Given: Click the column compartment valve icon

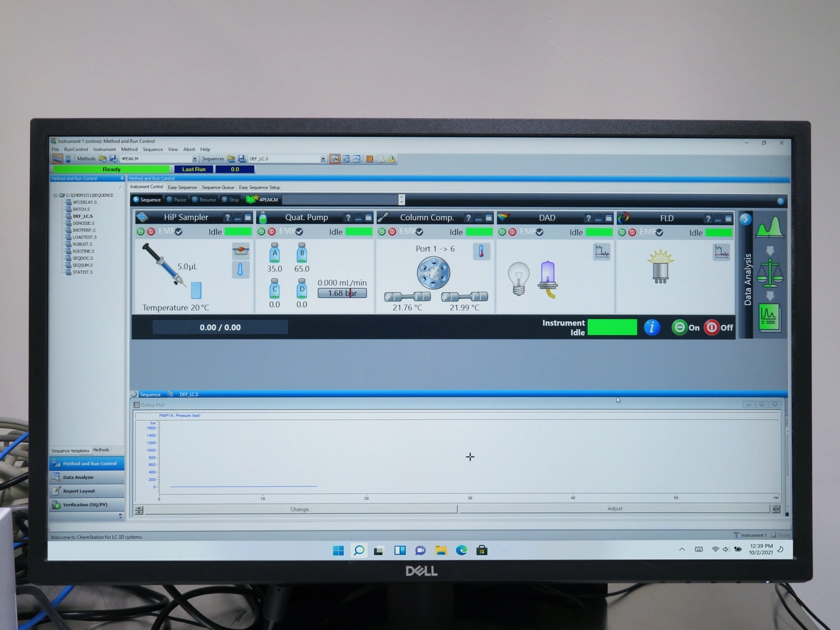Looking at the screenshot, I should click(x=433, y=273).
